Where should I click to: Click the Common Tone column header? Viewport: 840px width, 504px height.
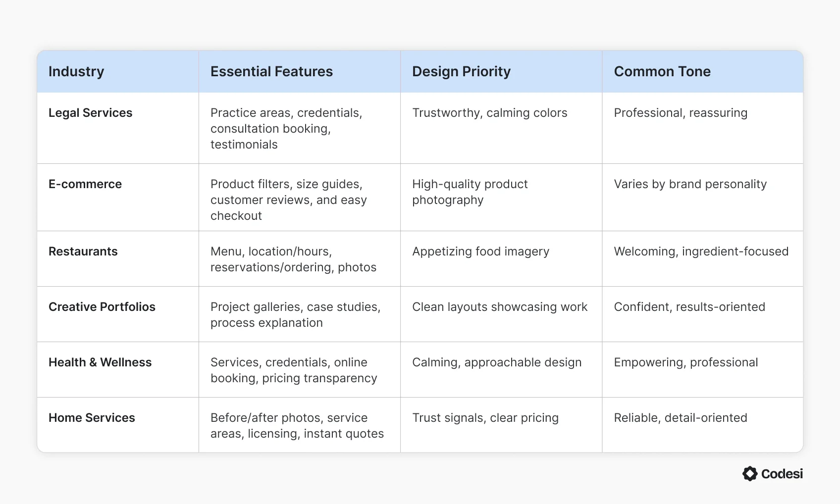click(662, 72)
